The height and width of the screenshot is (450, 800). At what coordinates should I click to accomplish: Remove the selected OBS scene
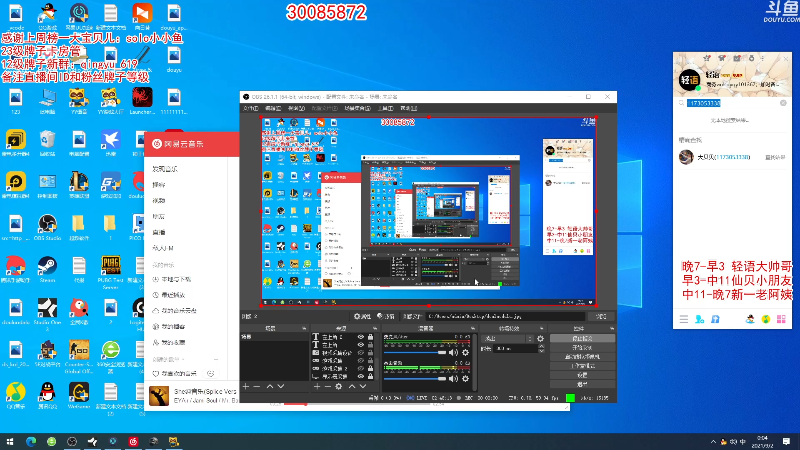coord(256,386)
